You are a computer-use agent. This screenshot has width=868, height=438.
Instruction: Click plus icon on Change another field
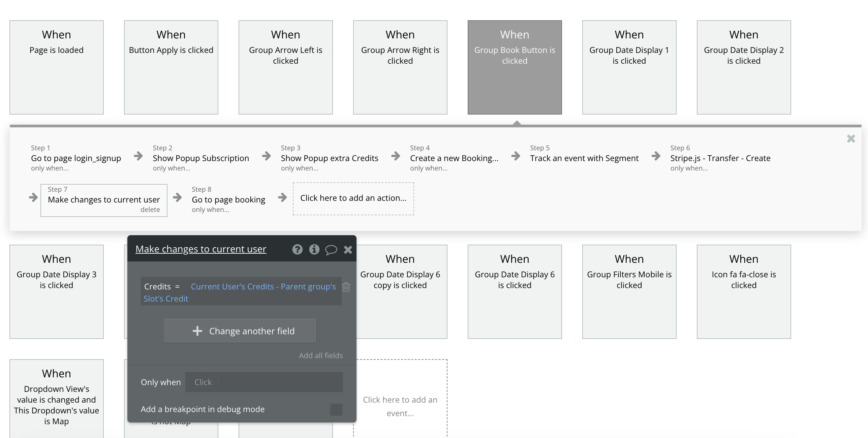click(197, 331)
